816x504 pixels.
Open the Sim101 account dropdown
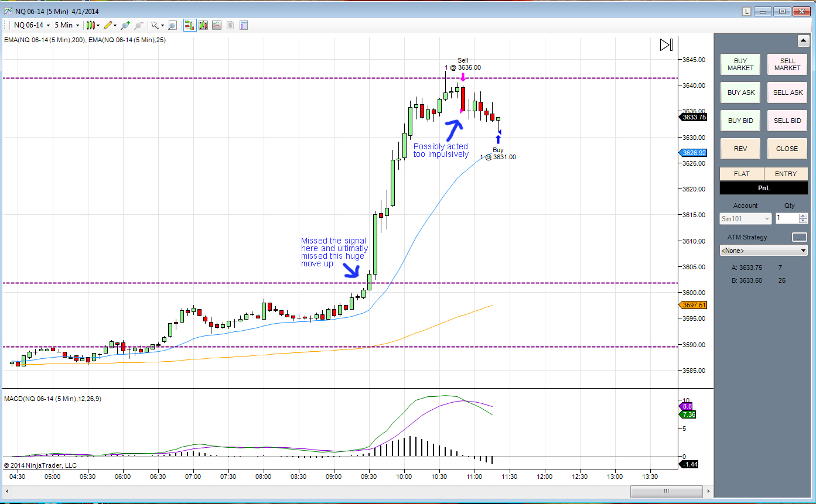746,218
